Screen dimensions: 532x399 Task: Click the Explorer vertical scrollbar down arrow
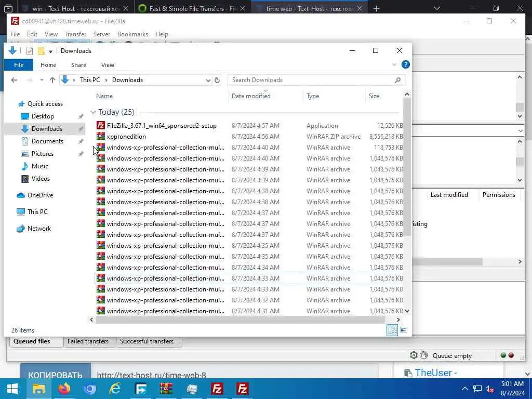coord(407,311)
